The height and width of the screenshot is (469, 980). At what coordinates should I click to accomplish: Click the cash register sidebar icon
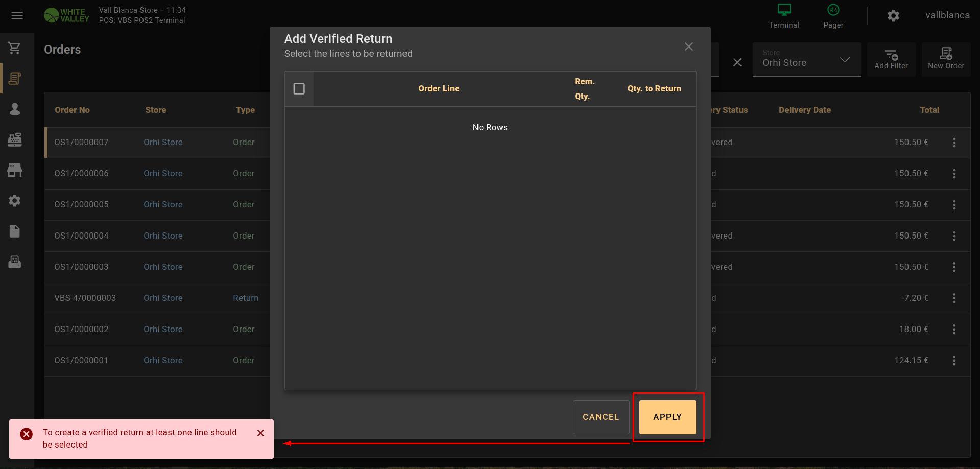coord(15,139)
